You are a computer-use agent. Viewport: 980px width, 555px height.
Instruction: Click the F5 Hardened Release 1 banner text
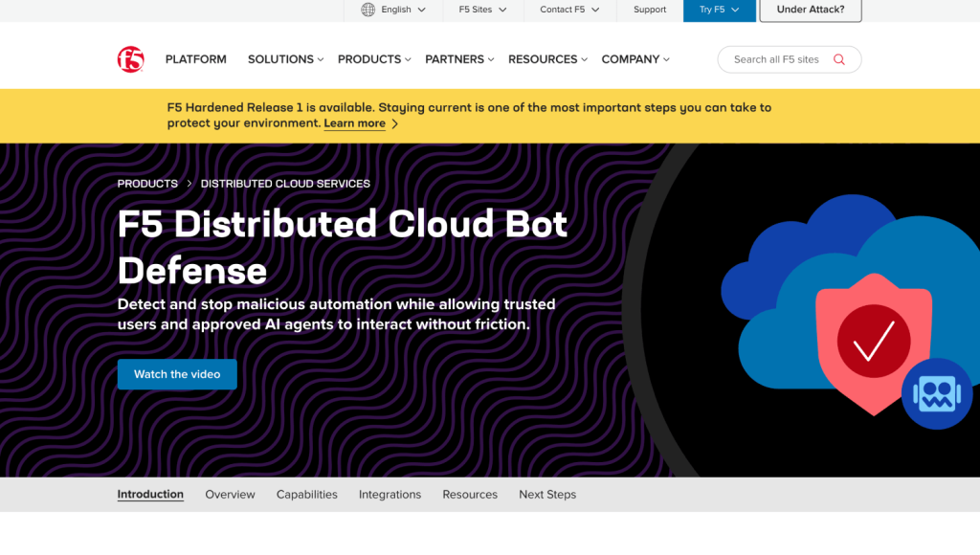coord(469,115)
